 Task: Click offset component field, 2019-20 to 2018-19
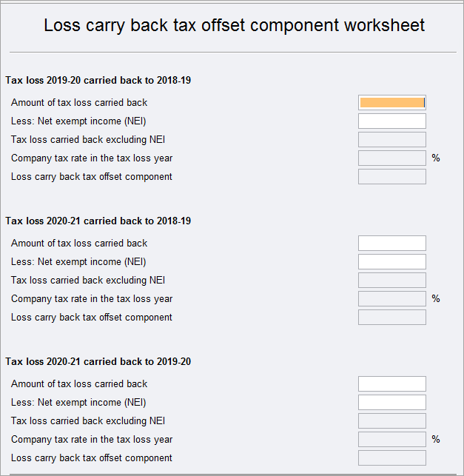[x=391, y=177]
